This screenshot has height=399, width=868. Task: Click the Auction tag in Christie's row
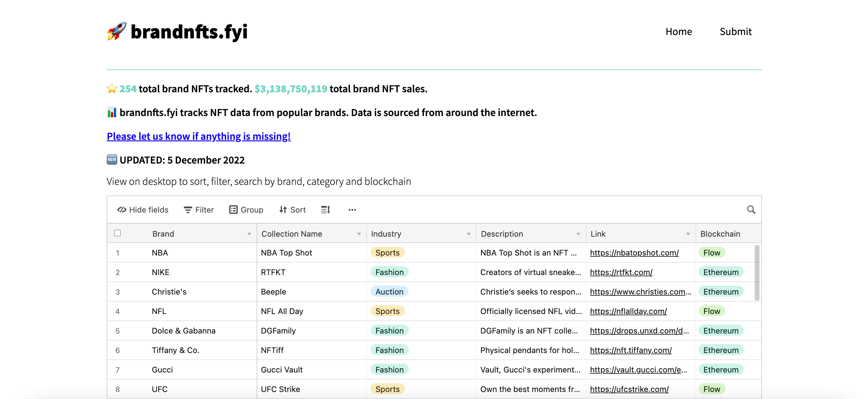(389, 292)
